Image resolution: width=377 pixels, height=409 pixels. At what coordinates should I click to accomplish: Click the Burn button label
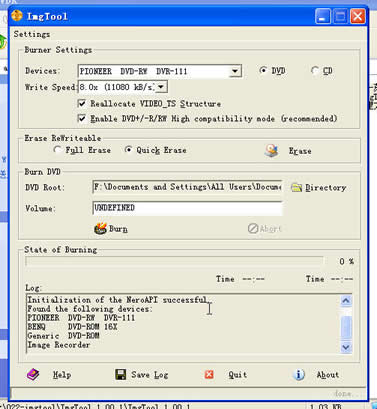118,229
